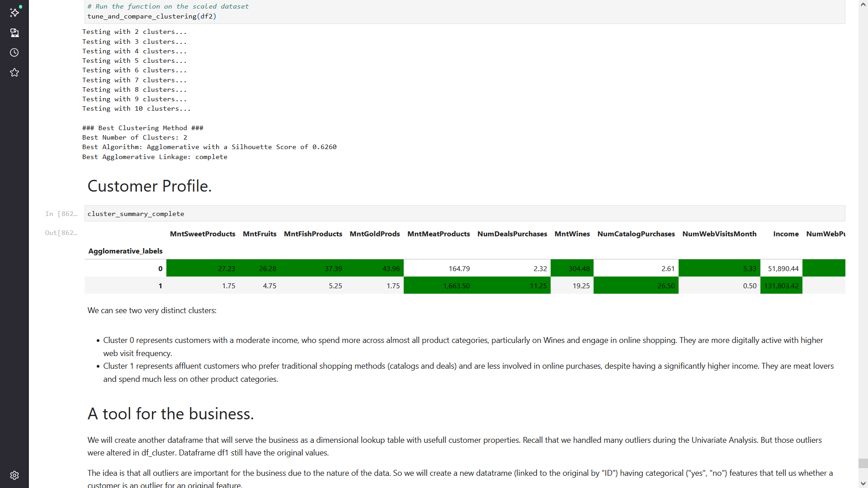Screen dimensions: 868x488
Task: Select the Customer Profile heading
Action: [x=149, y=186]
